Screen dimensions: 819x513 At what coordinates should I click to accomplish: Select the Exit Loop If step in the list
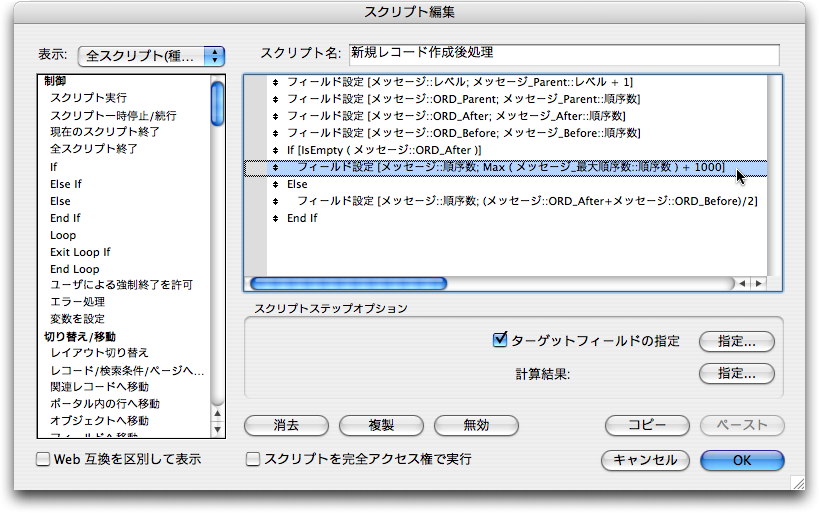80,252
